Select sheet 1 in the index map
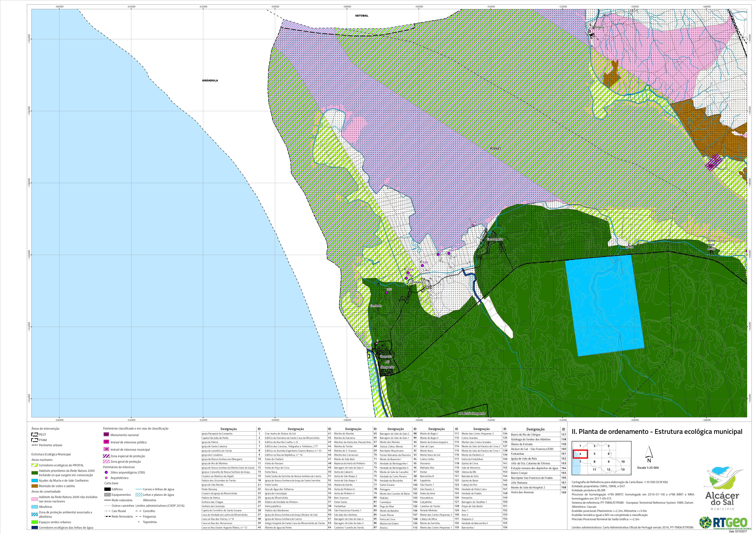 coord(580,446)
